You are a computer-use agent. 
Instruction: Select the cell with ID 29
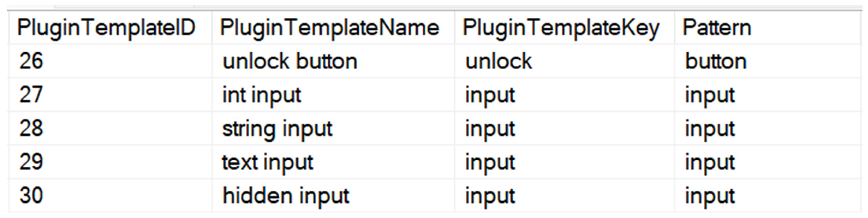pyautogui.click(x=31, y=162)
